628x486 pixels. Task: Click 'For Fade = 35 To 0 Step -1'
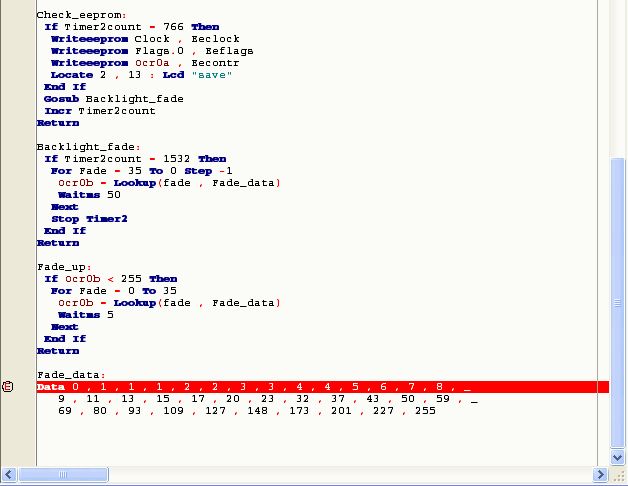(x=142, y=171)
